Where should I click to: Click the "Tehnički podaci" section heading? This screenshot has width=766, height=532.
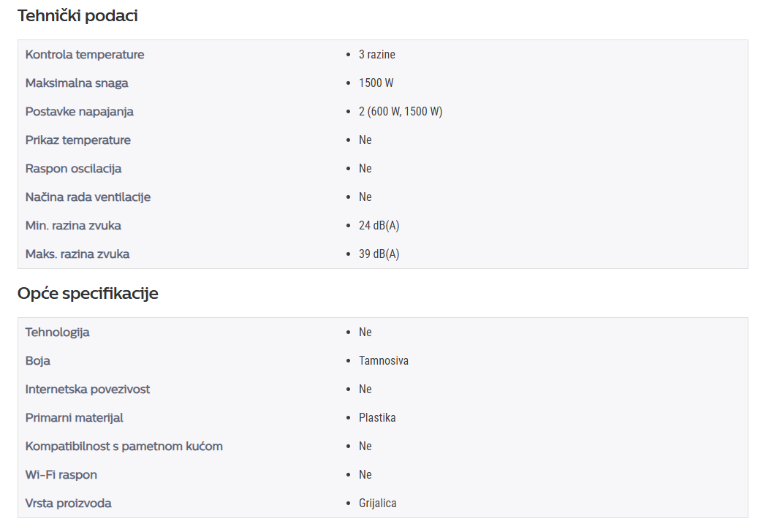tap(77, 15)
